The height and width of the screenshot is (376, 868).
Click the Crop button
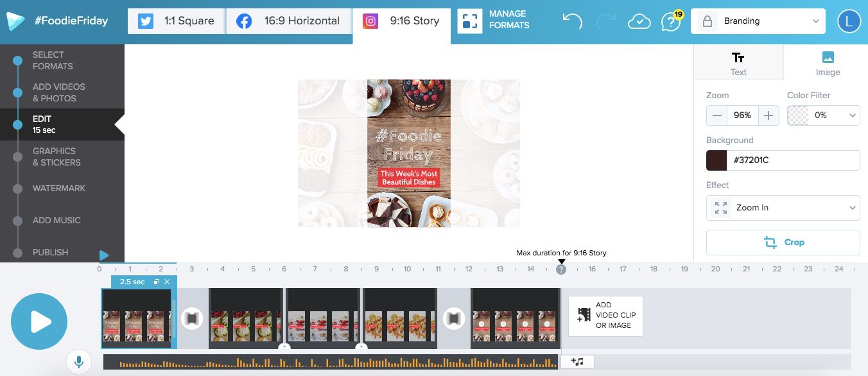783,243
